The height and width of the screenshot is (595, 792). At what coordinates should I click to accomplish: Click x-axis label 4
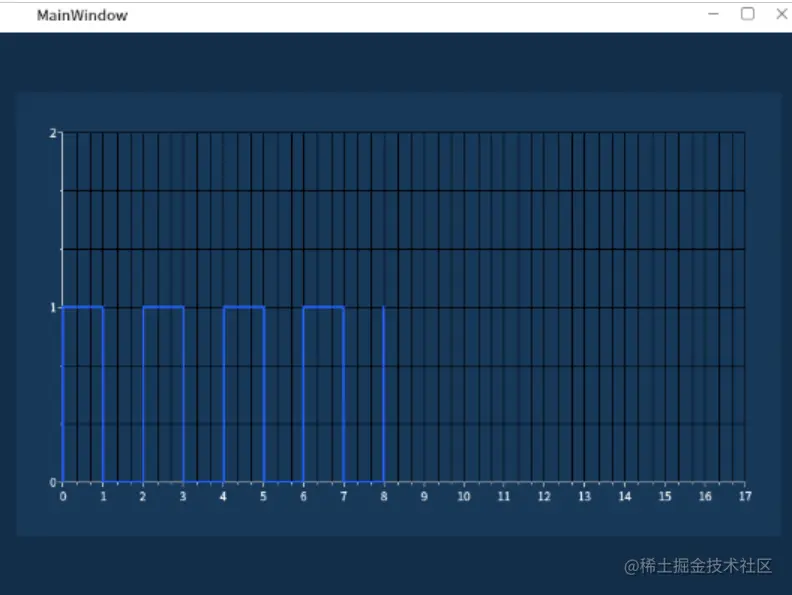(x=223, y=497)
